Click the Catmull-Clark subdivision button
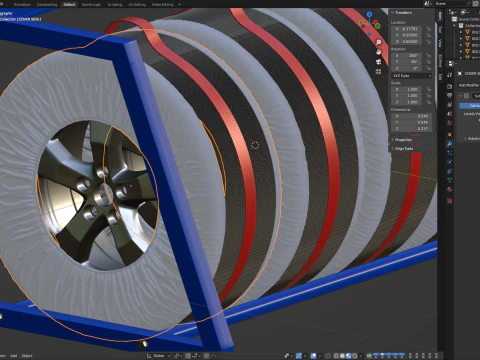The image size is (480, 360). 470,105
